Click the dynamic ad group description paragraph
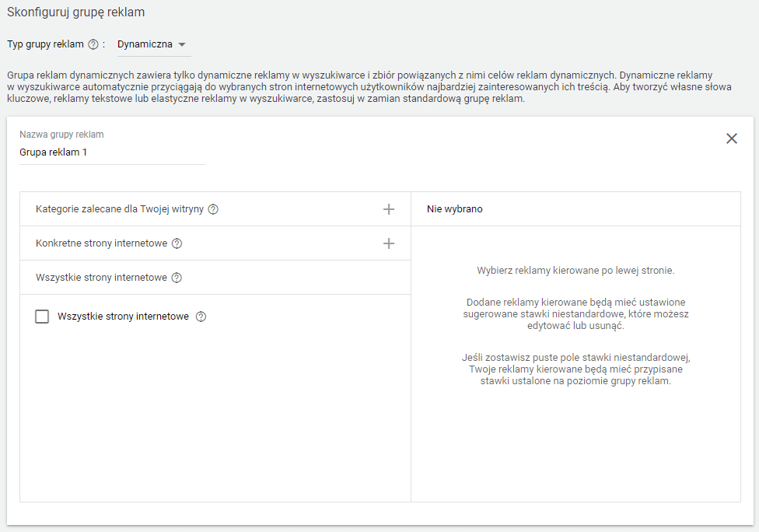This screenshot has width=759, height=532. coord(358,87)
